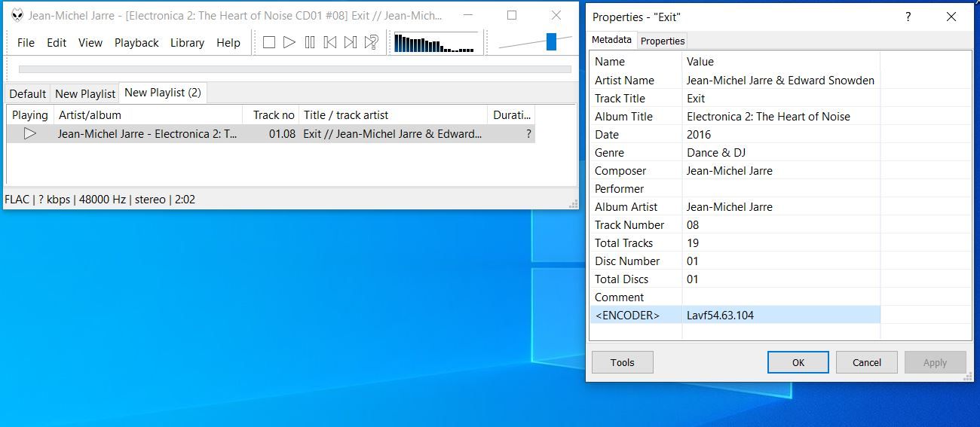Minimize the foobar2000 window
The image size is (980, 427).
(x=467, y=15)
